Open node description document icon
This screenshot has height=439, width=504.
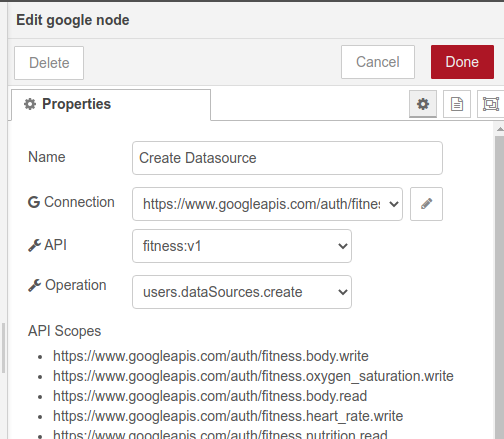tap(457, 104)
